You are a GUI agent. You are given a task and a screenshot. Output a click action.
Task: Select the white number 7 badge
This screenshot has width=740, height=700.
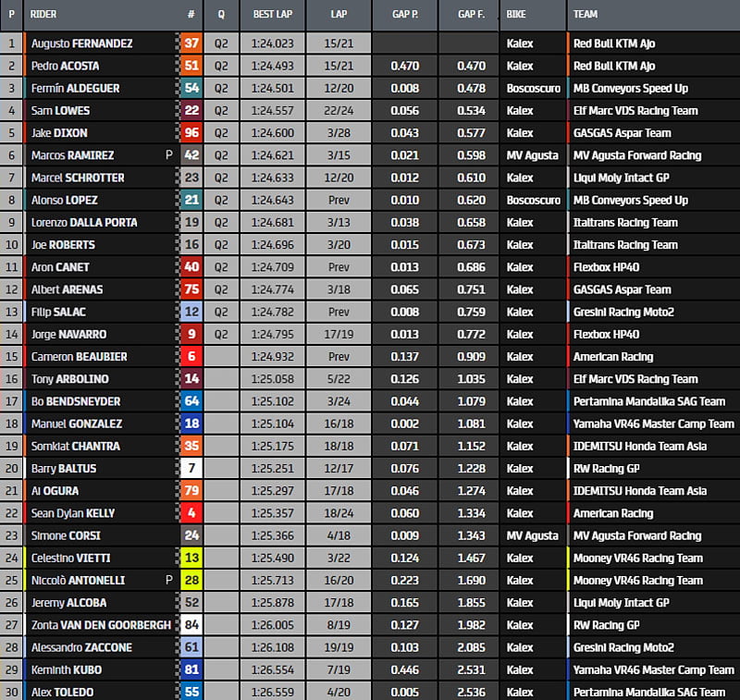coord(191,469)
